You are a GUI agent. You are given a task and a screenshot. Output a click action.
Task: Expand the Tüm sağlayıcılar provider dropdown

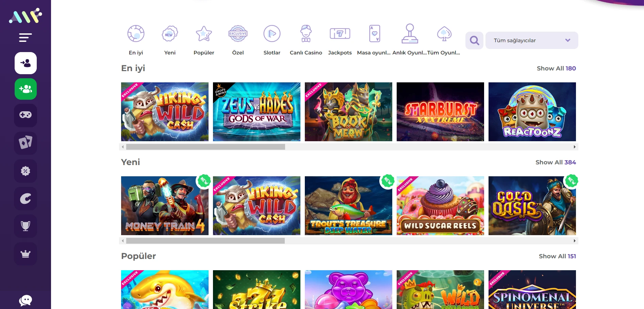point(532,40)
